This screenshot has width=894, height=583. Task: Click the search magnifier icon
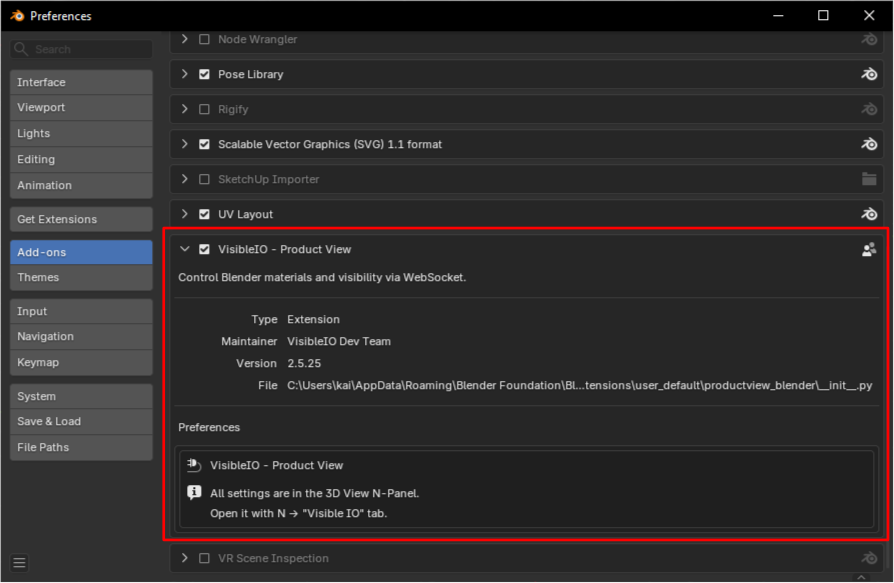coord(21,49)
